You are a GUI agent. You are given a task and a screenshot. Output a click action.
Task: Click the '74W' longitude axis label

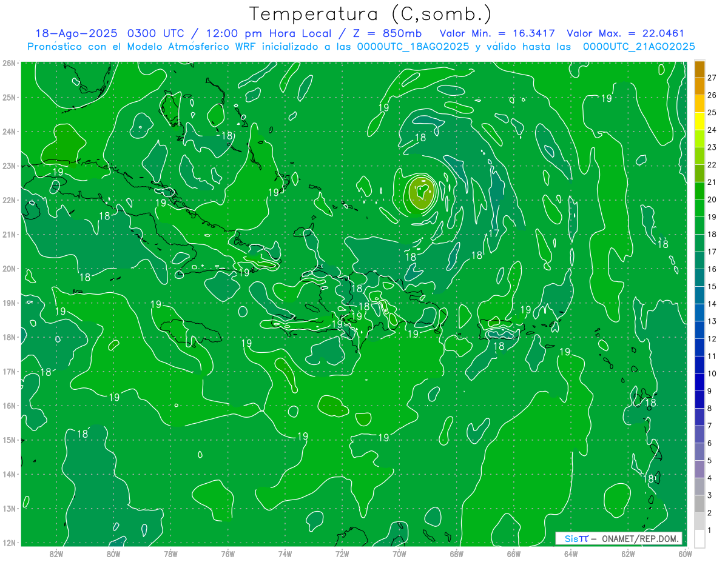285,554
